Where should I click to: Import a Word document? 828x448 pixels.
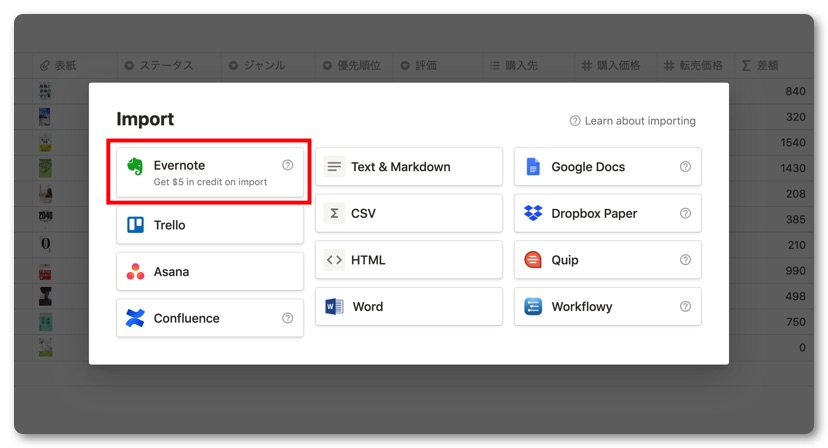408,307
